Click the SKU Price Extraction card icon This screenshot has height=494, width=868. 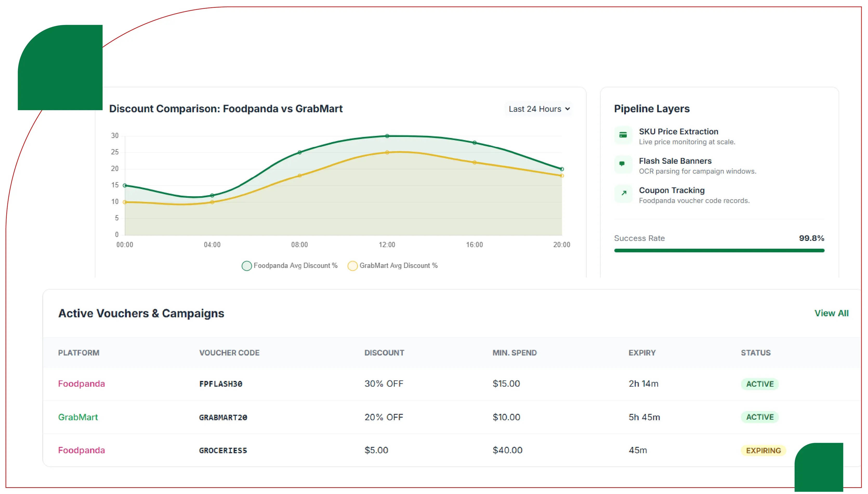[623, 135]
